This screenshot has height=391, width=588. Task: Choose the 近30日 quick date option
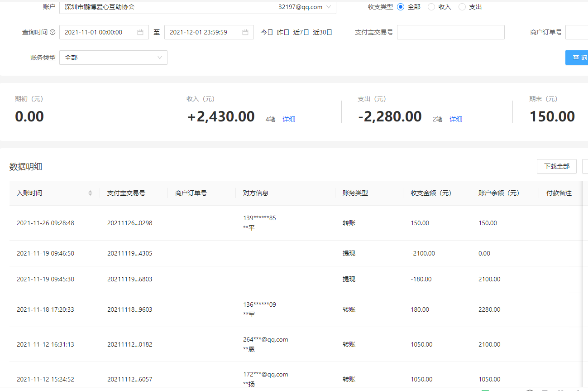point(322,32)
